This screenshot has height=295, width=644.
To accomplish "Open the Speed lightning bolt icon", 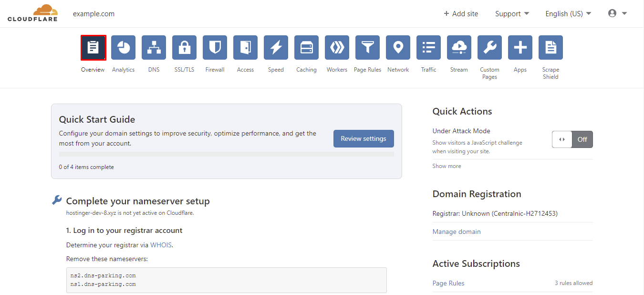I will 276,48.
